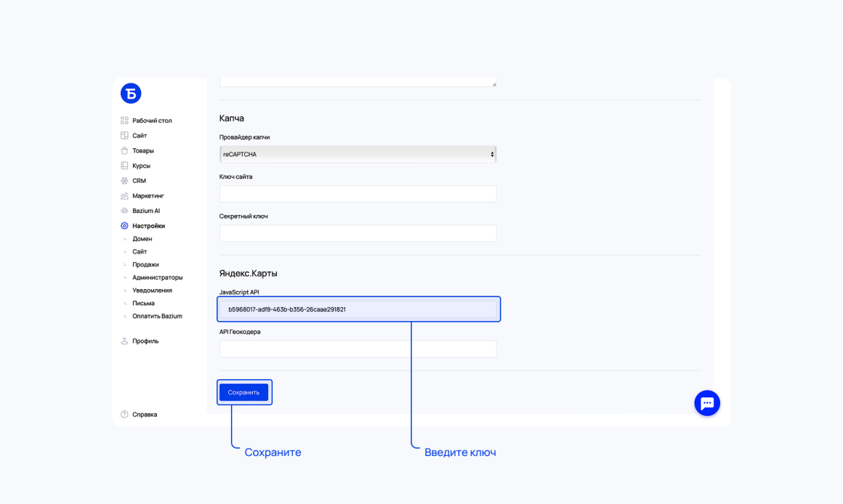Open the chat support bubble

[707, 403]
